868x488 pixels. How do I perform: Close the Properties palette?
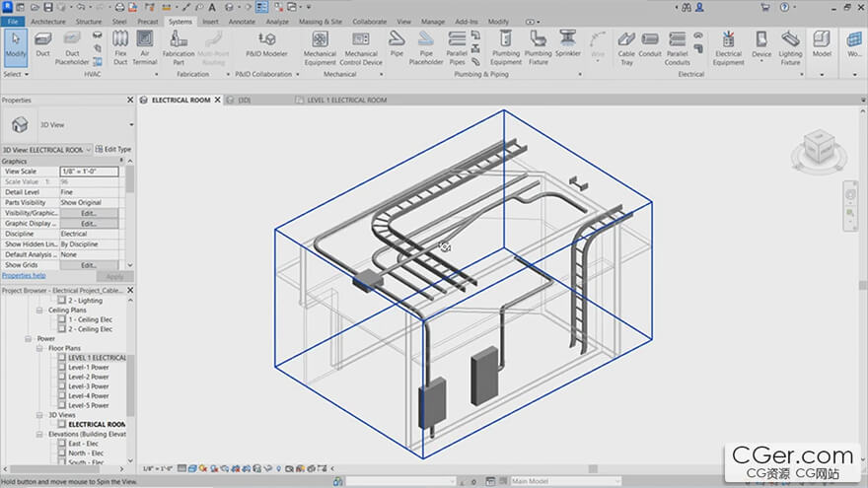click(x=130, y=101)
